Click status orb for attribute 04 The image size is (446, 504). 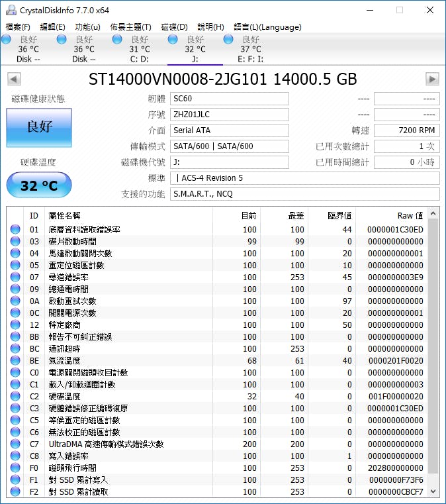click(15, 253)
